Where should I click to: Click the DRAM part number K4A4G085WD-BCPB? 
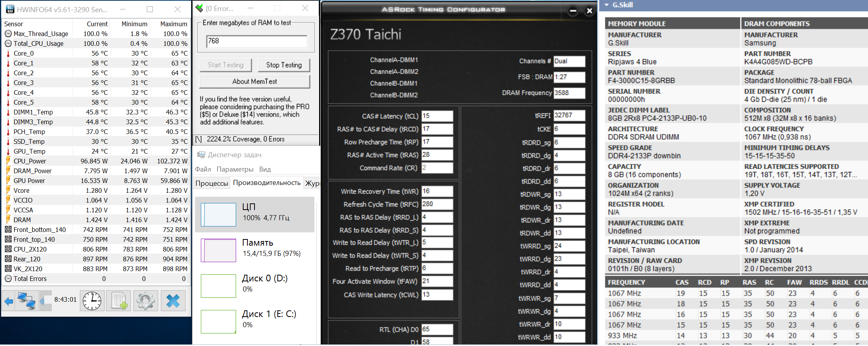778,62
